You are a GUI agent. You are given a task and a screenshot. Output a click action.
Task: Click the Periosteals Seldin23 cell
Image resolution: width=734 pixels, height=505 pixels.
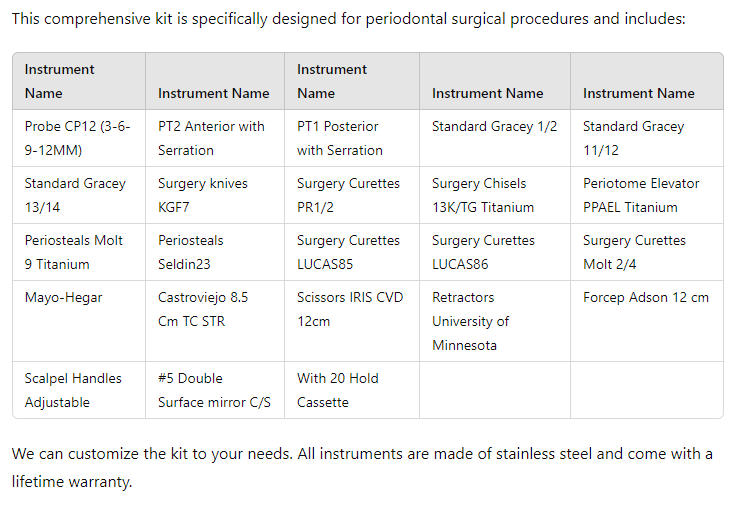point(213,252)
